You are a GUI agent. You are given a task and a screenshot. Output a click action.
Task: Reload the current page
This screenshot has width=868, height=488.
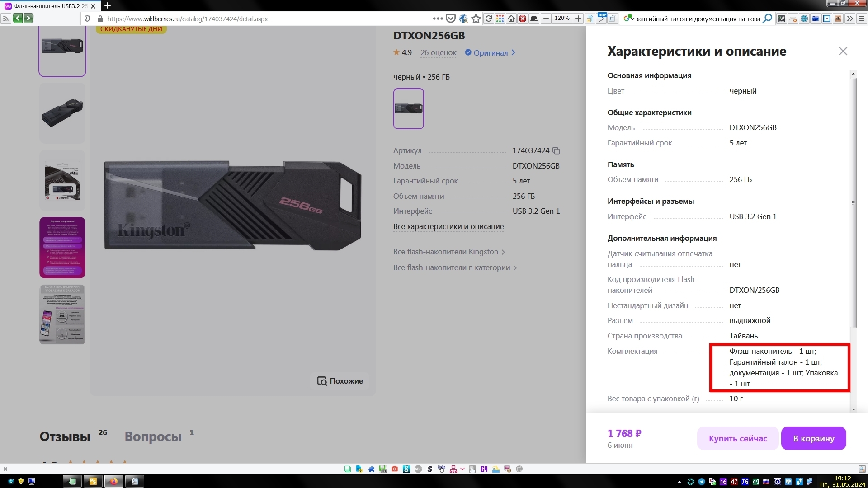pos(489,19)
